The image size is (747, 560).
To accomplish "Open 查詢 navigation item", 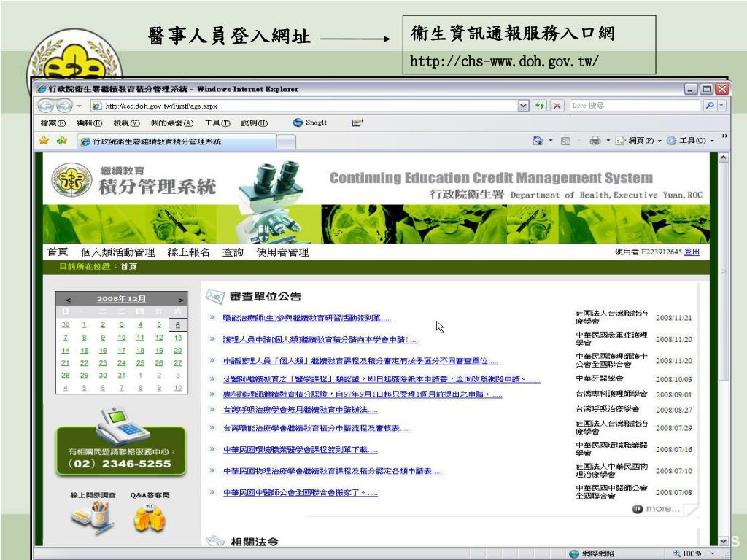I will [x=233, y=252].
